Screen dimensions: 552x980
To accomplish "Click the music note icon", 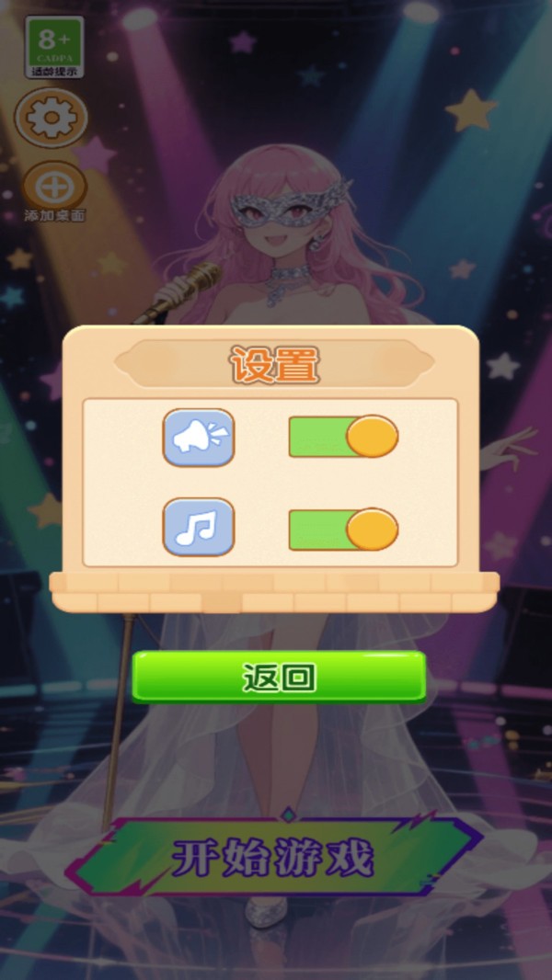I will point(199,527).
